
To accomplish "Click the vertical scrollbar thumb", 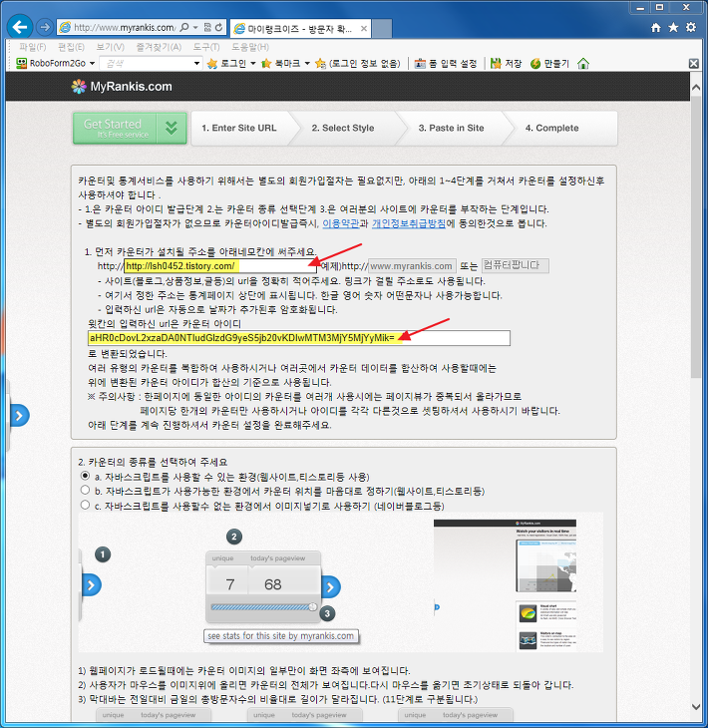I will pos(695,236).
